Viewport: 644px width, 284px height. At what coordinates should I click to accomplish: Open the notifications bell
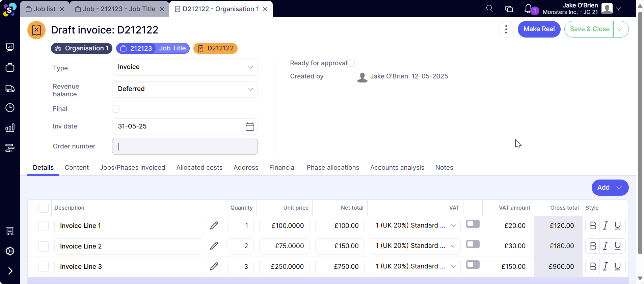(528, 9)
